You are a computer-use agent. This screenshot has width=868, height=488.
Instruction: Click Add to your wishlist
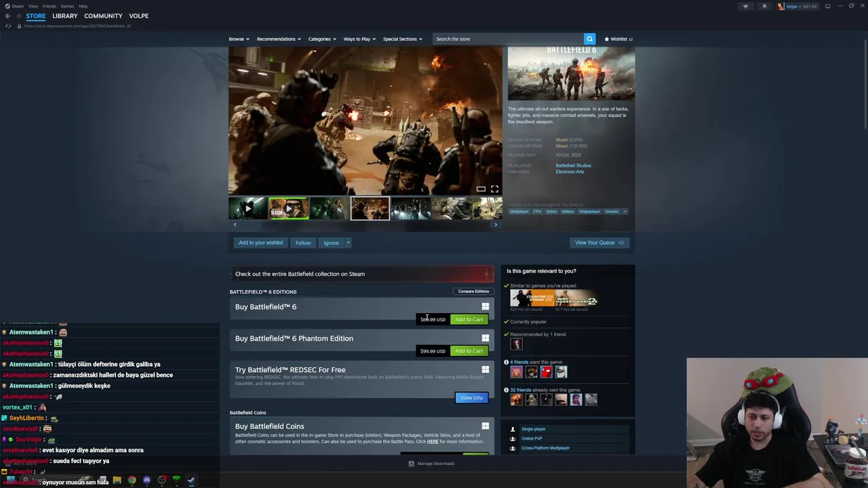click(x=260, y=243)
